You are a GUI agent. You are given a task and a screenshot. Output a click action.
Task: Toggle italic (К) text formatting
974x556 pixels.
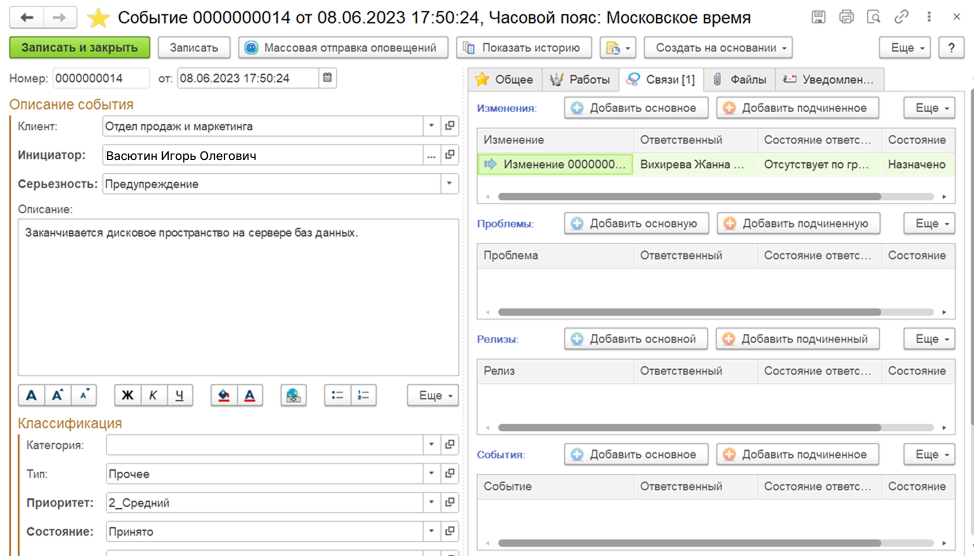[x=153, y=395]
